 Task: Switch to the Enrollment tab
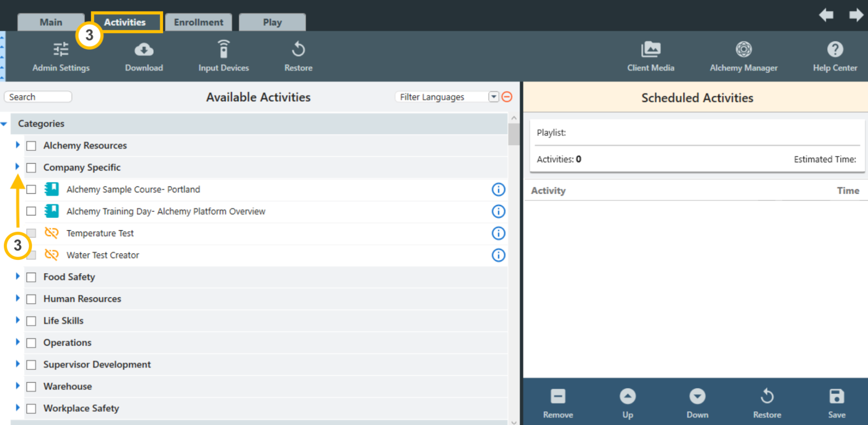coord(199,22)
